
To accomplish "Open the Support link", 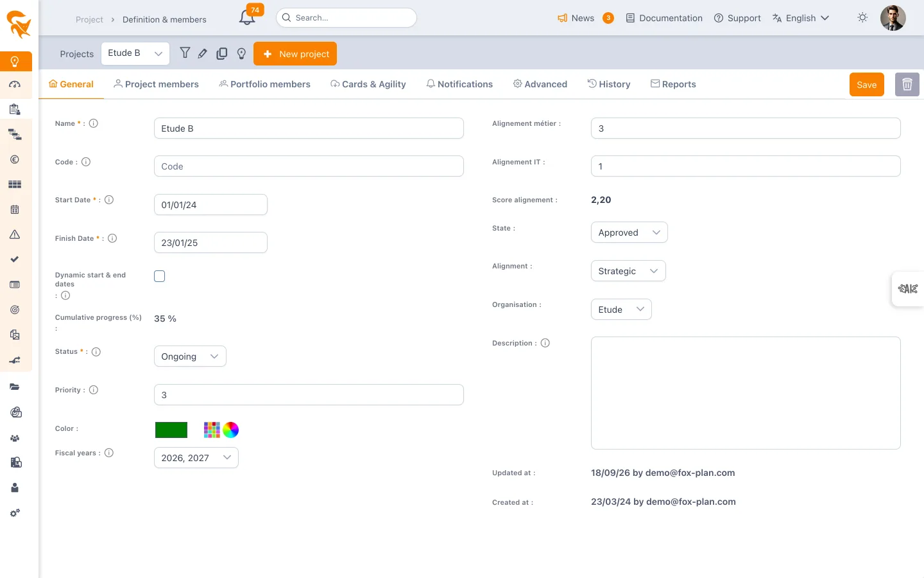I will pos(737,18).
